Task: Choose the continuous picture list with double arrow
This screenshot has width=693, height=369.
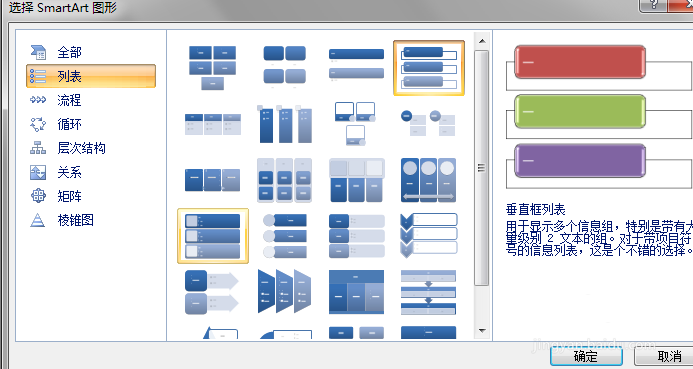Action: click(x=429, y=180)
